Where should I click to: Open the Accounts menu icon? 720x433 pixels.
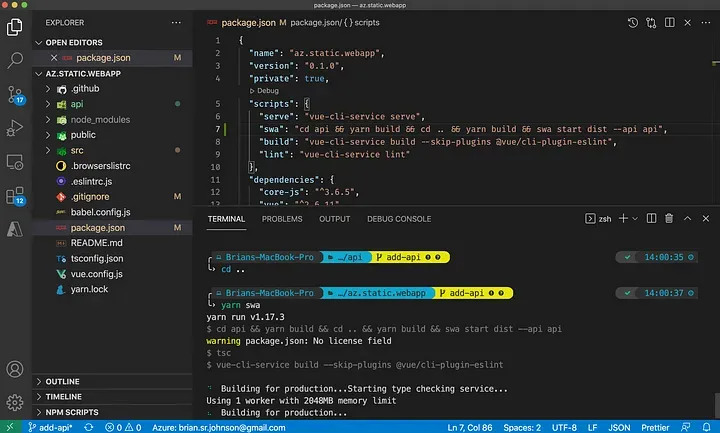[15, 369]
